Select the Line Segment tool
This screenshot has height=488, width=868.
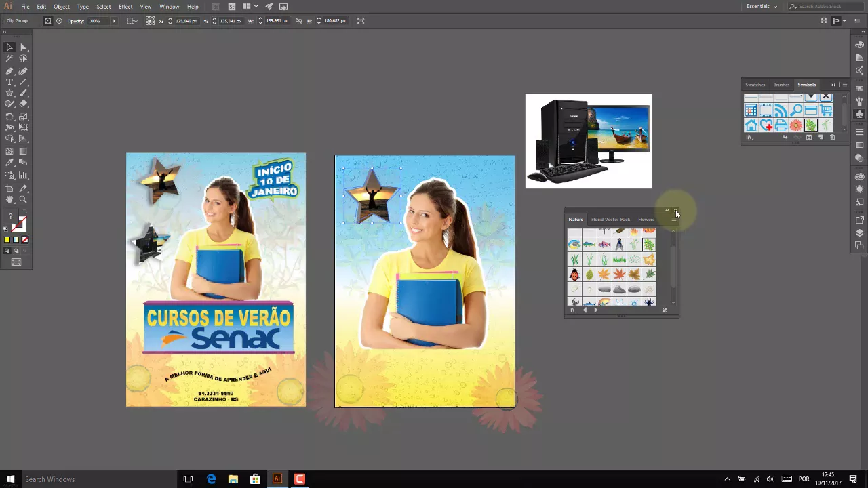(23, 82)
